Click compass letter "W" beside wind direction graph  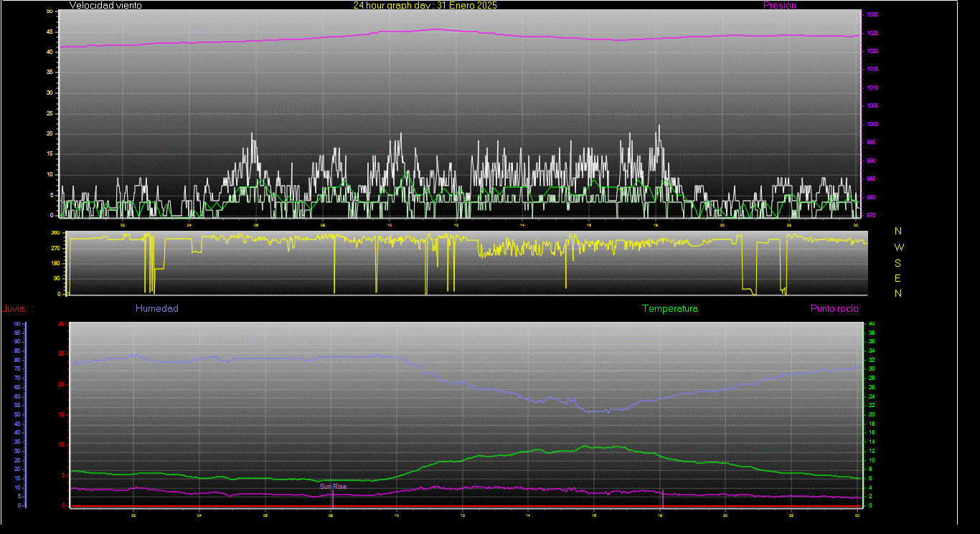pos(899,247)
